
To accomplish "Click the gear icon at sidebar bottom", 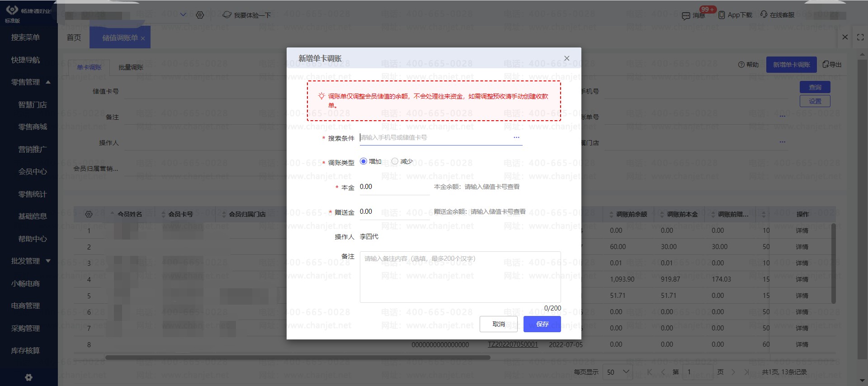I will point(28,377).
